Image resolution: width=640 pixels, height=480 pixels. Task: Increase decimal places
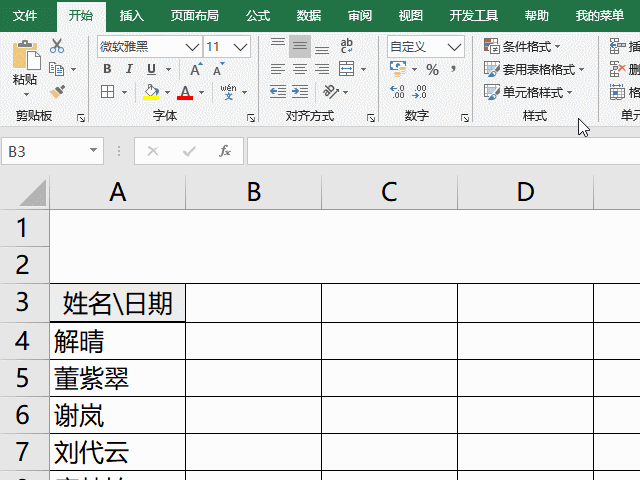point(398,92)
